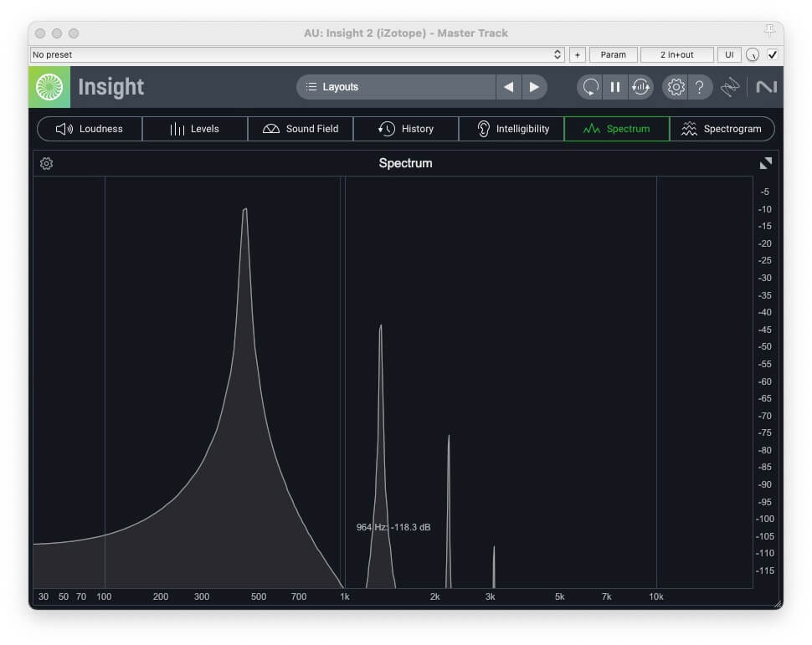This screenshot has height=645, width=812.
Task: Switch to the Loudness tab
Action: 90,129
